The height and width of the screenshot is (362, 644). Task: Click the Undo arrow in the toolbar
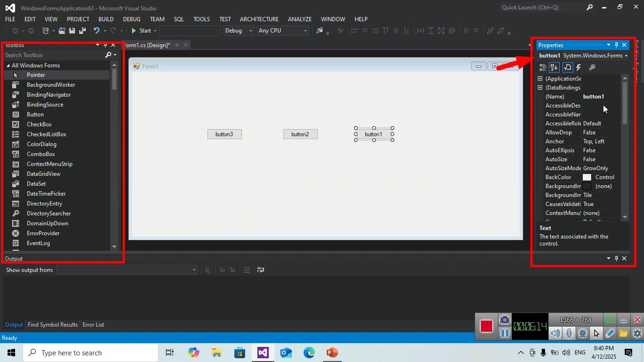pyautogui.click(x=97, y=31)
